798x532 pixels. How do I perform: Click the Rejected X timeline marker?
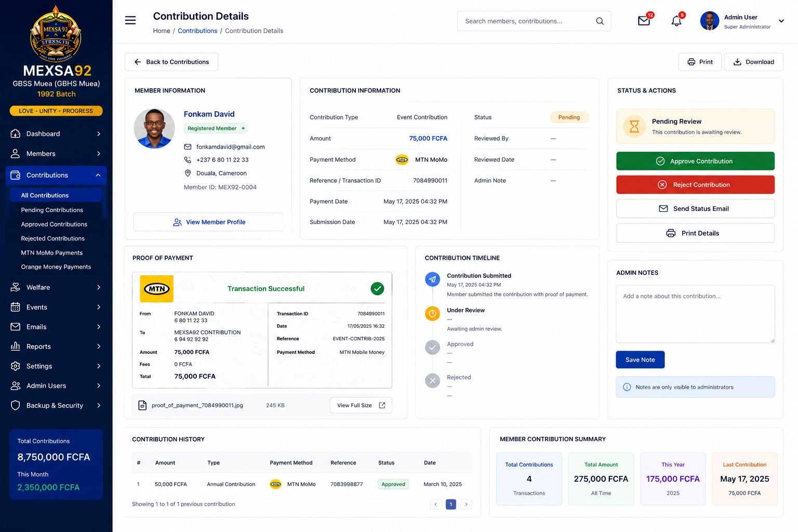[432, 381]
